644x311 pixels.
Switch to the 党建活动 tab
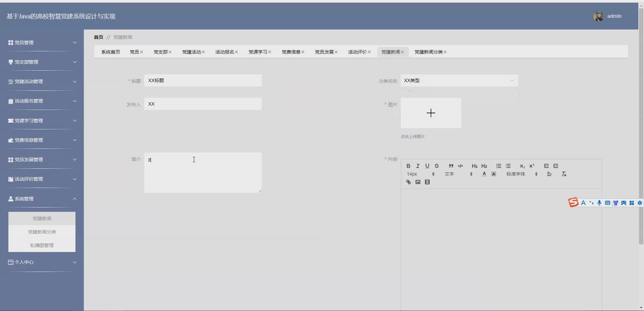(192, 52)
